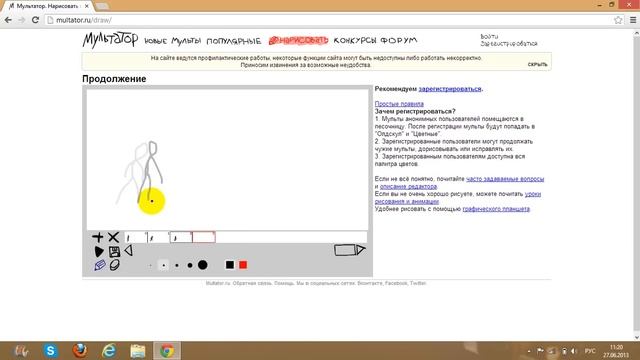
Task: Select the empty fourth frame with red border
Action: pos(204,237)
